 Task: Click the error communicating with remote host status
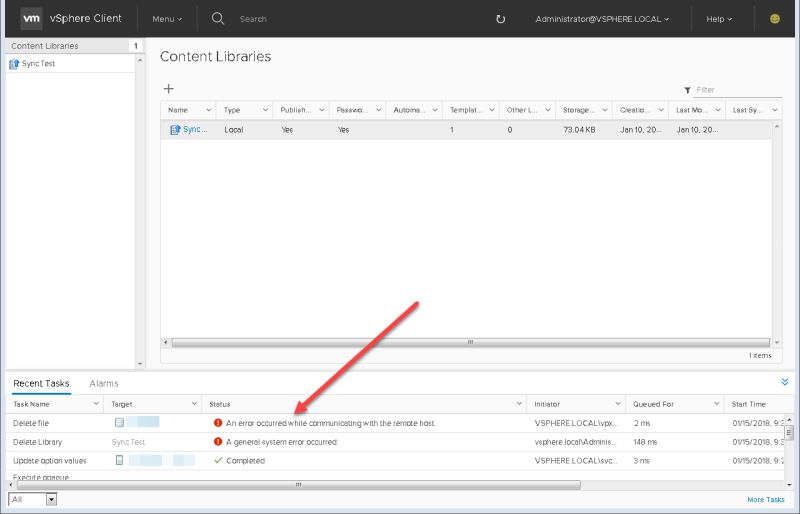click(331, 423)
